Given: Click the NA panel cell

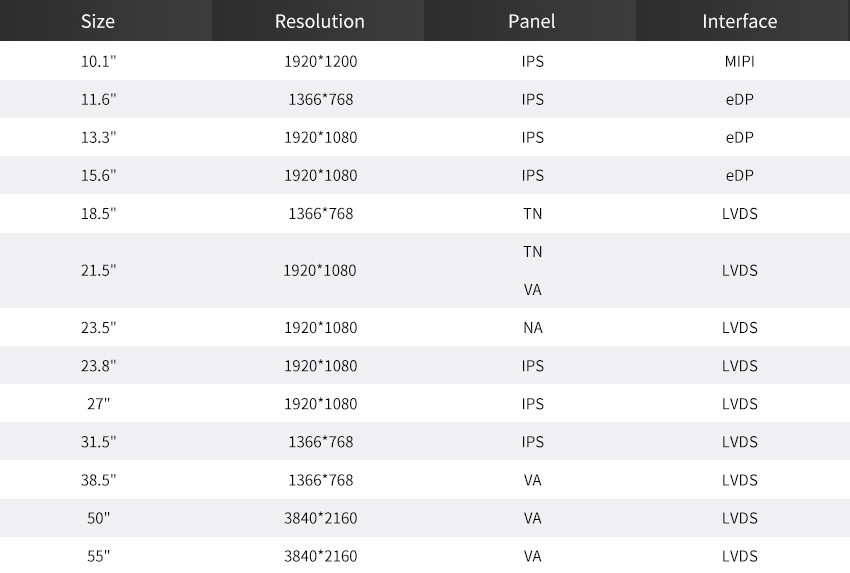Looking at the screenshot, I should click(x=533, y=328).
